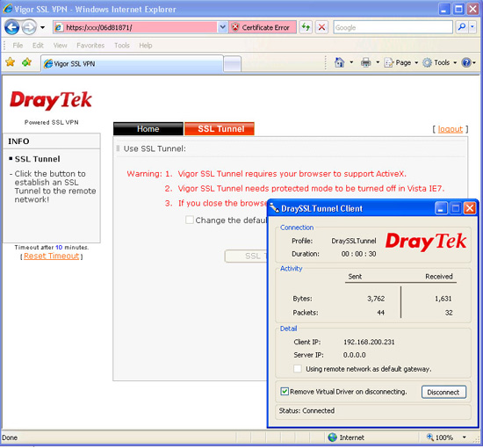Click the blue Help question icon
This screenshot has height=448, width=483.
click(x=466, y=62)
